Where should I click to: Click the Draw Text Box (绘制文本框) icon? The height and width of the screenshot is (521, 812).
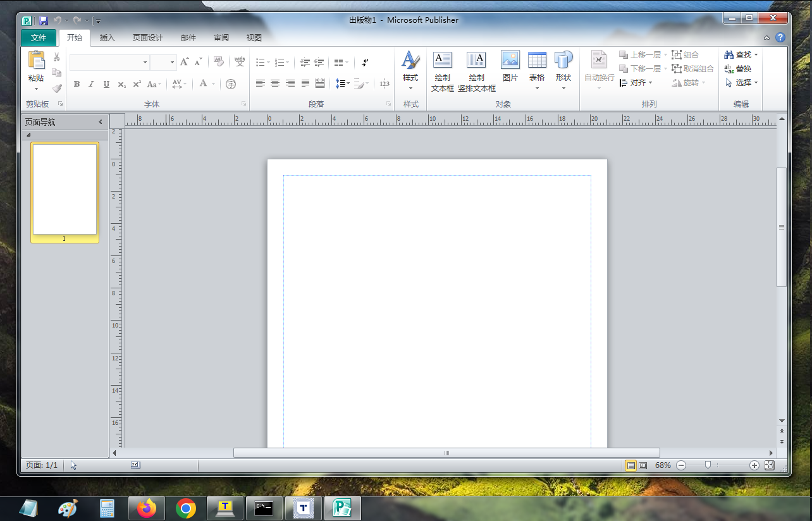442,61
